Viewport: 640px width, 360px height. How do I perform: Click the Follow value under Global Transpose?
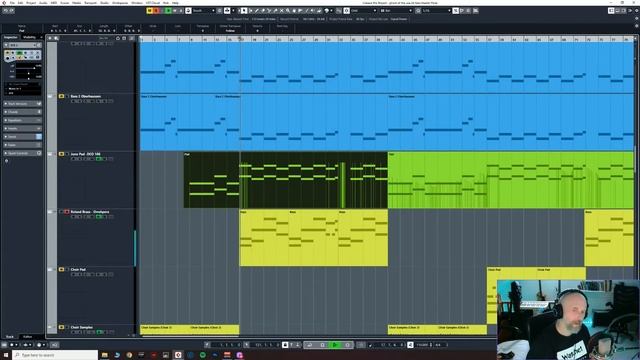click(x=230, y=31)
